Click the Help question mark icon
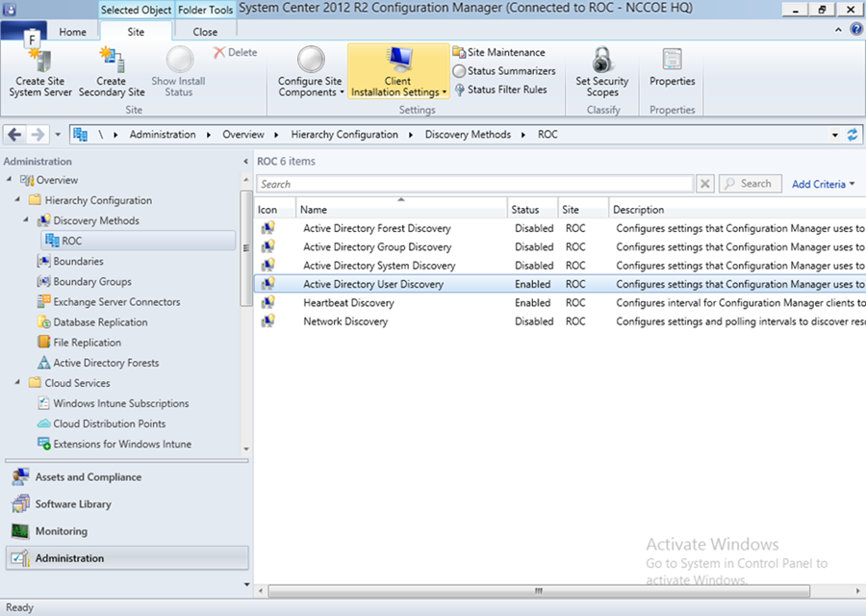866x616 pixels. point(856,29)
